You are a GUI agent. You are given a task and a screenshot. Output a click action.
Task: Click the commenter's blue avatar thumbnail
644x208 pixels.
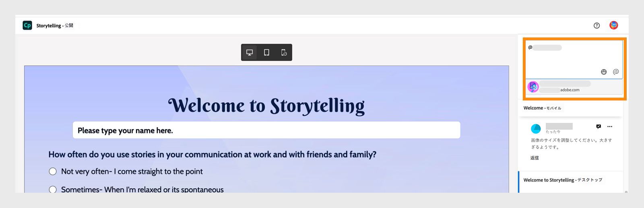(x=536, y=128)
